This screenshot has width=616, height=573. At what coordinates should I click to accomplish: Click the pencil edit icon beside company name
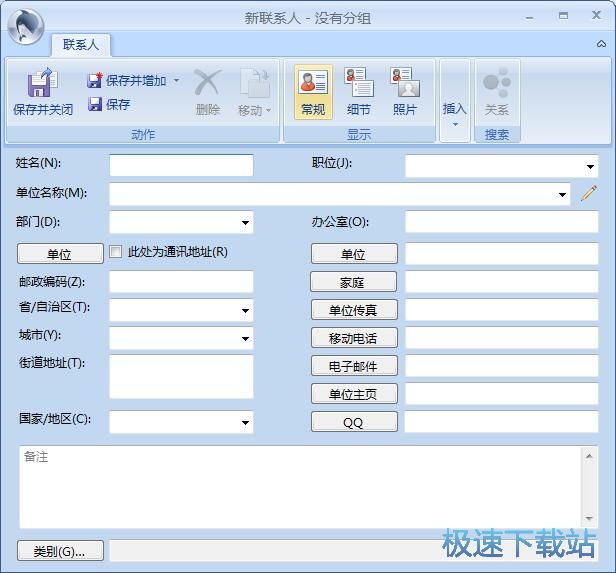[588, 193]
